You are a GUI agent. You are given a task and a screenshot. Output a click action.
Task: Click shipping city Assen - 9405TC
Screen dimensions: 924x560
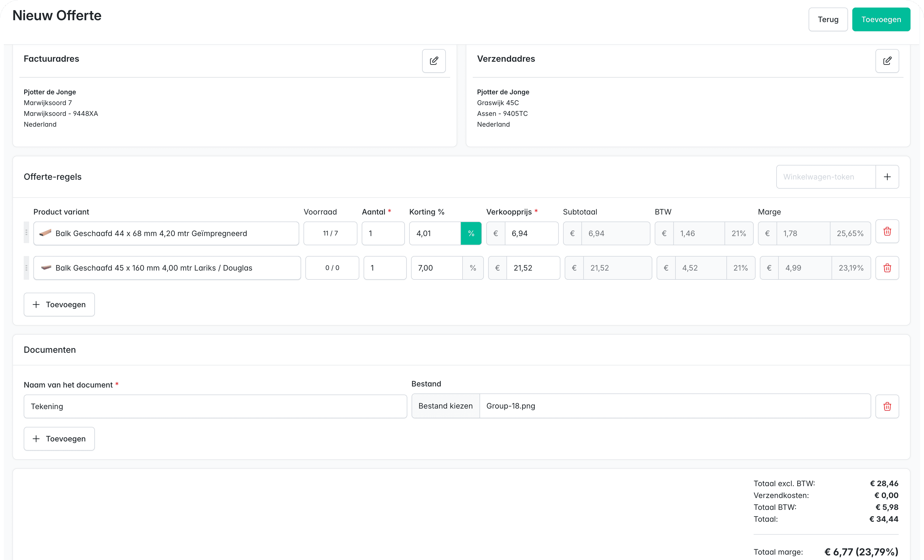coord(502,113)
